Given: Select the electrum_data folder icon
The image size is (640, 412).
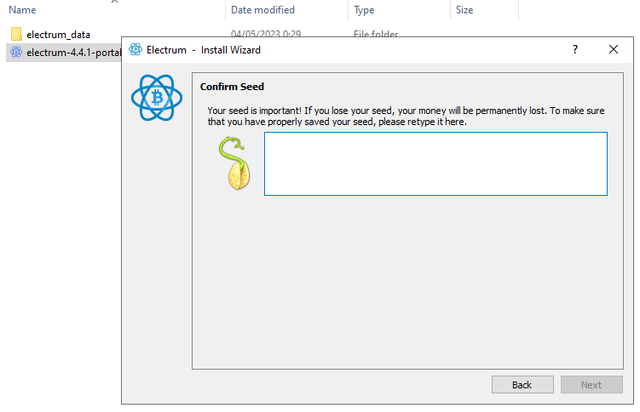Looking at the screenshot, I should tap(16, 34).
